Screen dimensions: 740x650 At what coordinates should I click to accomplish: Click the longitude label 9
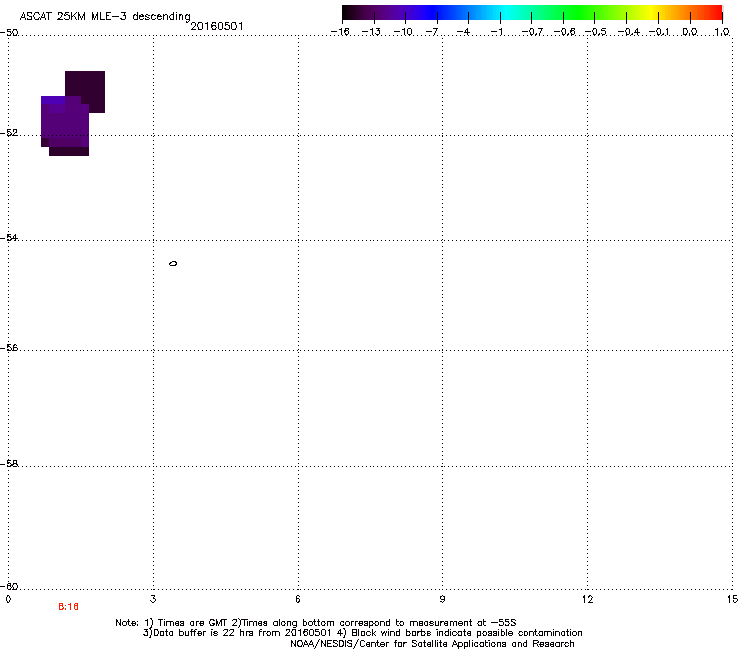pos(442,599)
